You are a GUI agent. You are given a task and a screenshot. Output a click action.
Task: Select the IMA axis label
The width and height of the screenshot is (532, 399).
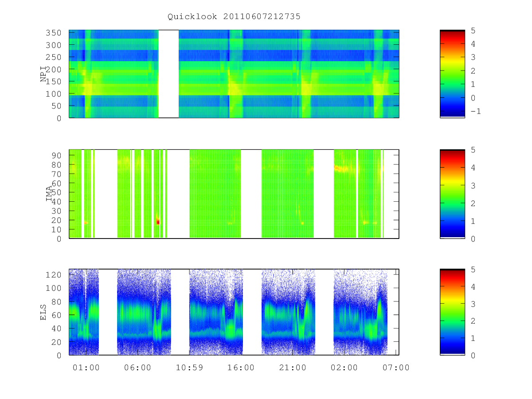(49, 194)
